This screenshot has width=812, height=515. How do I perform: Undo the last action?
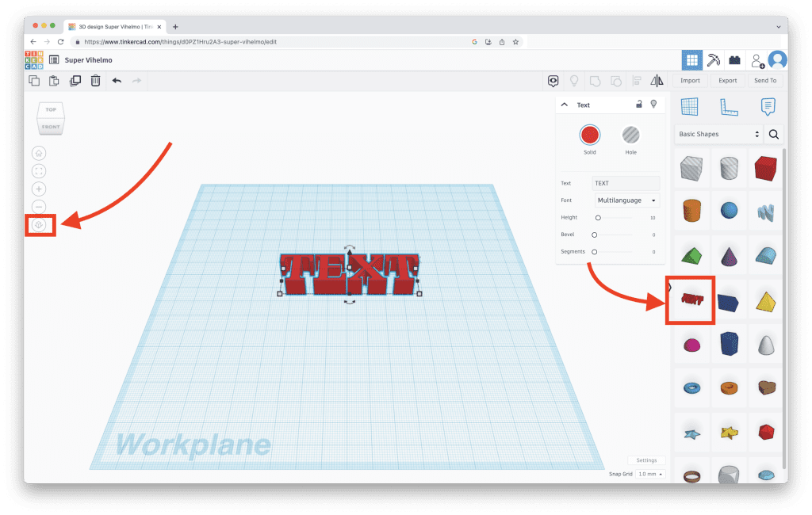(x=117, y=80)
